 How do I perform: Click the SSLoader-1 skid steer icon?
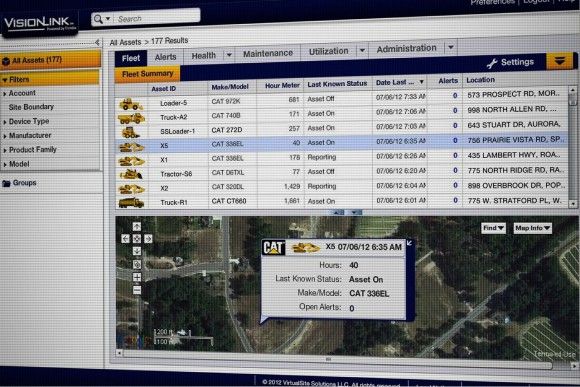click(x=130, y=132)
